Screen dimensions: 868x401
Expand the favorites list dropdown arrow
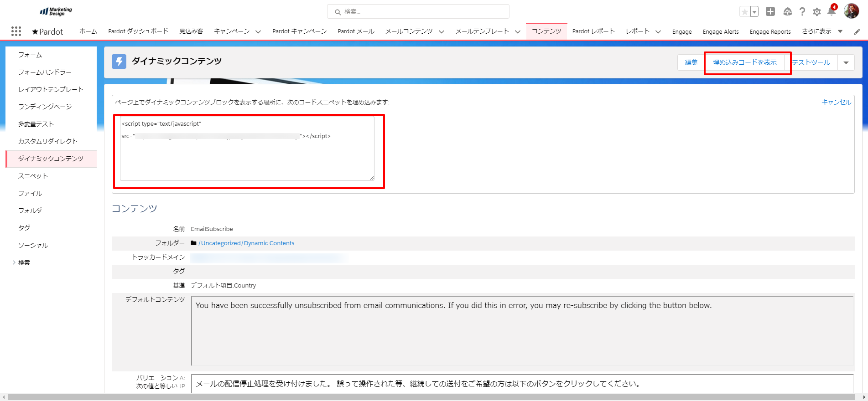754,12
